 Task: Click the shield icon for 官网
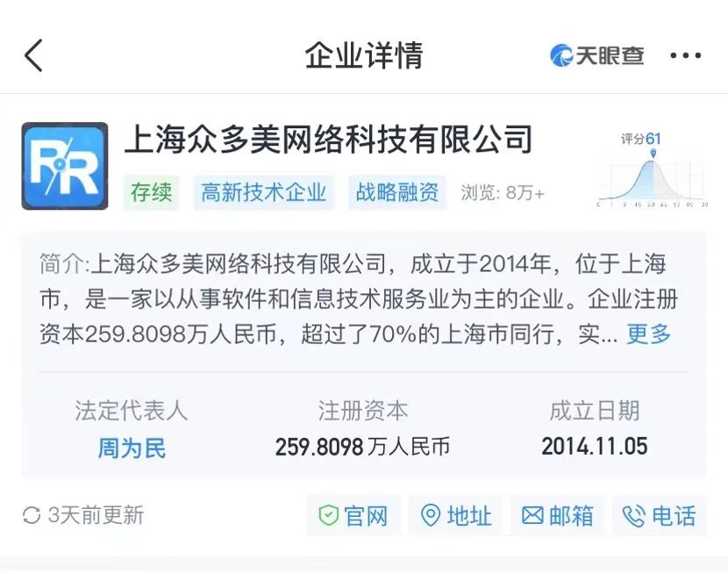(x=329, y=515)
